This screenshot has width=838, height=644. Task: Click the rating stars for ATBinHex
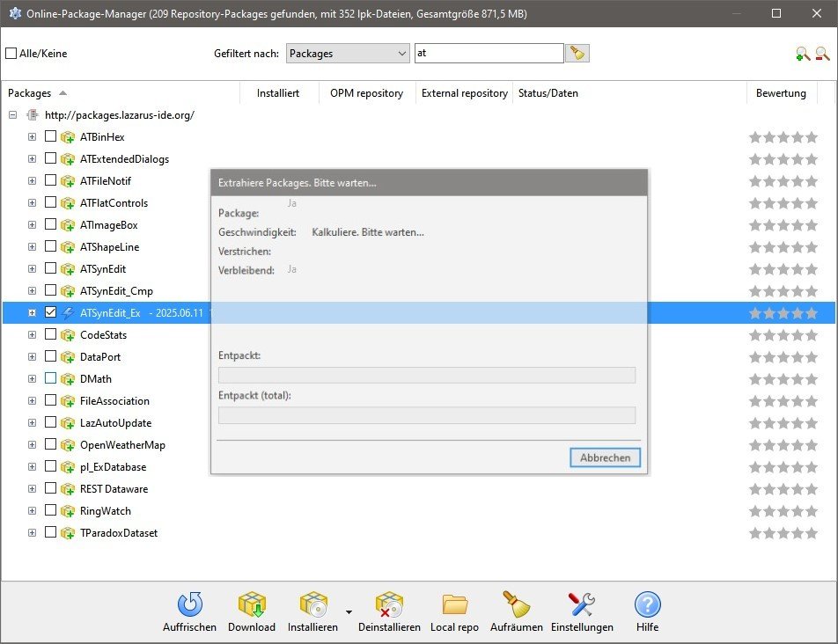(783, 137)
